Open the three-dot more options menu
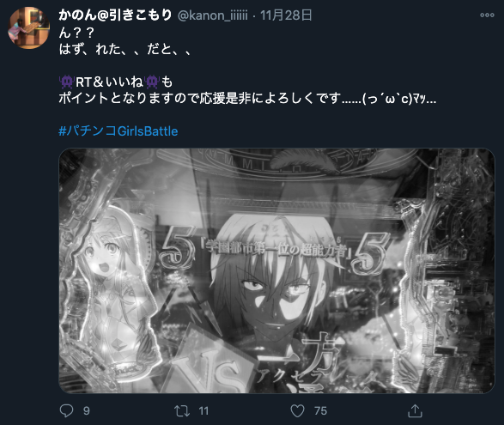 tap(487, 15)
